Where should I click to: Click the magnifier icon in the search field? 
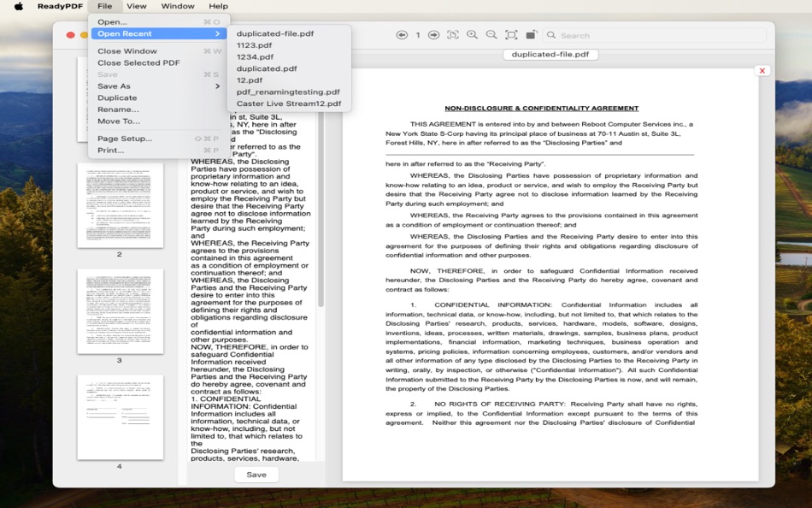(x=551, y=35)
